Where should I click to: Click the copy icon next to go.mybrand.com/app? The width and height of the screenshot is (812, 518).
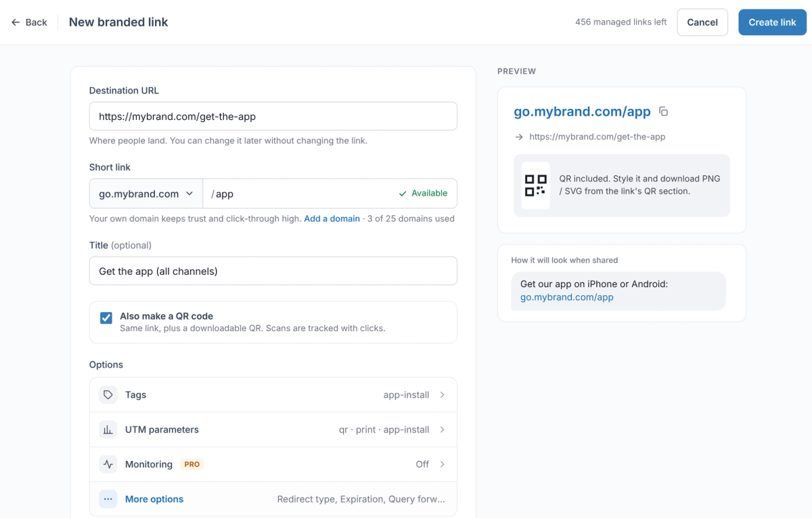[664, 112]
